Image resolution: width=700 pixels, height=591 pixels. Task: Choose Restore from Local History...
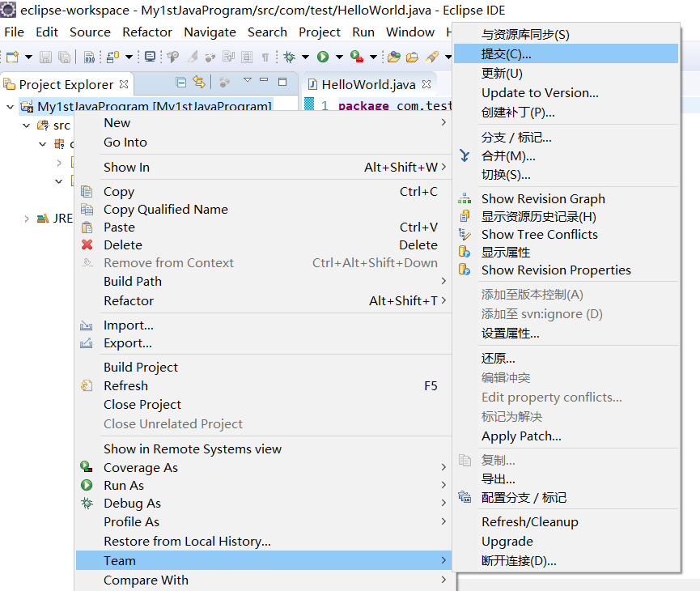[263, 542]
